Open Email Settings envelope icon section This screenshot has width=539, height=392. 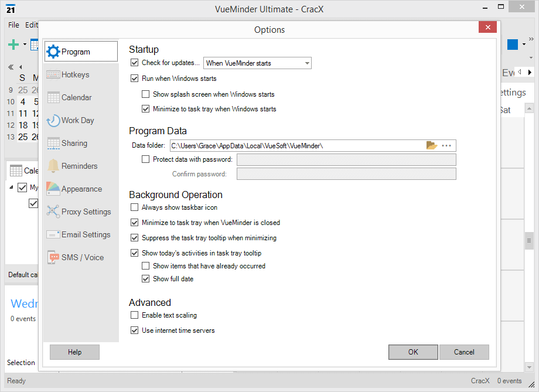pos(53,234)
